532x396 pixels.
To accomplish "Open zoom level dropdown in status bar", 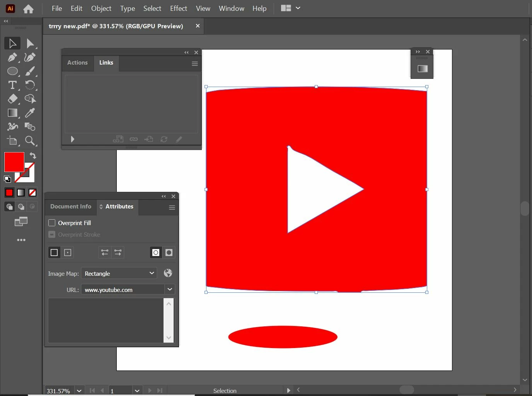I will (79, 391).
